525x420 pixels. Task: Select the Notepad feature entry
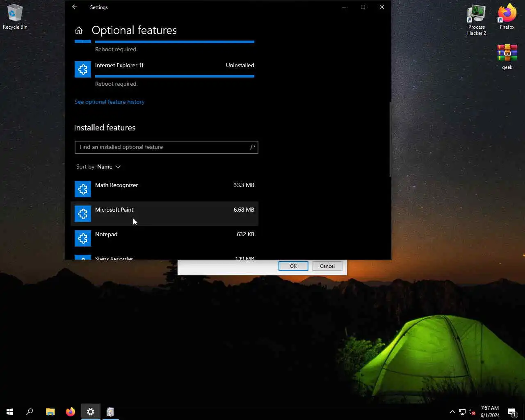(x=164, y=238)
